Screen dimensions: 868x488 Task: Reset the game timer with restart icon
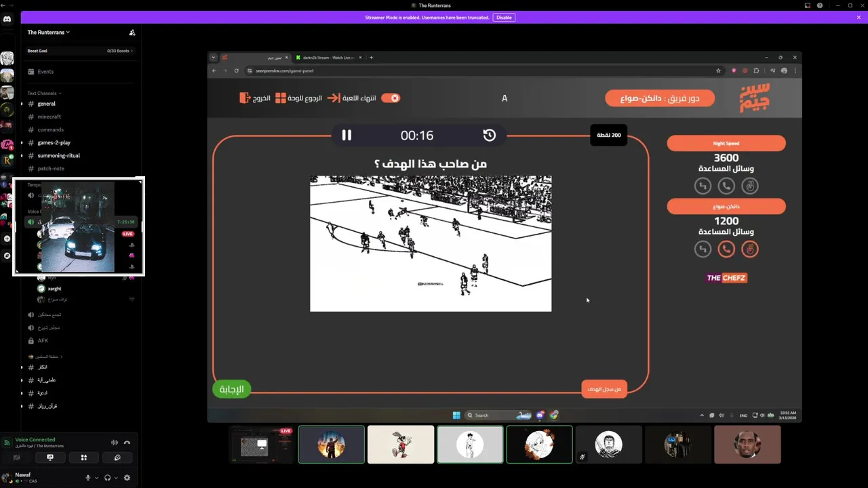click(x=490, y=136)
